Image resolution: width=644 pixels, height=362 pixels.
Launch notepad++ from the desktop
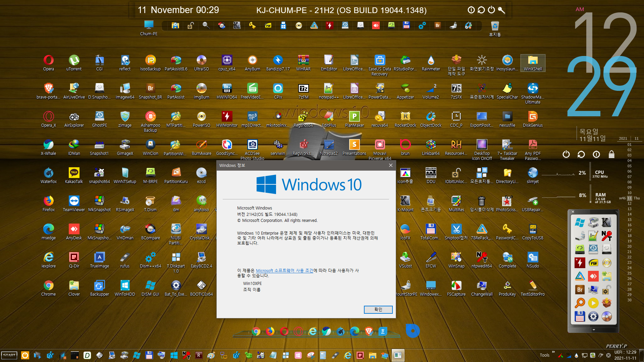click(329, 91)
